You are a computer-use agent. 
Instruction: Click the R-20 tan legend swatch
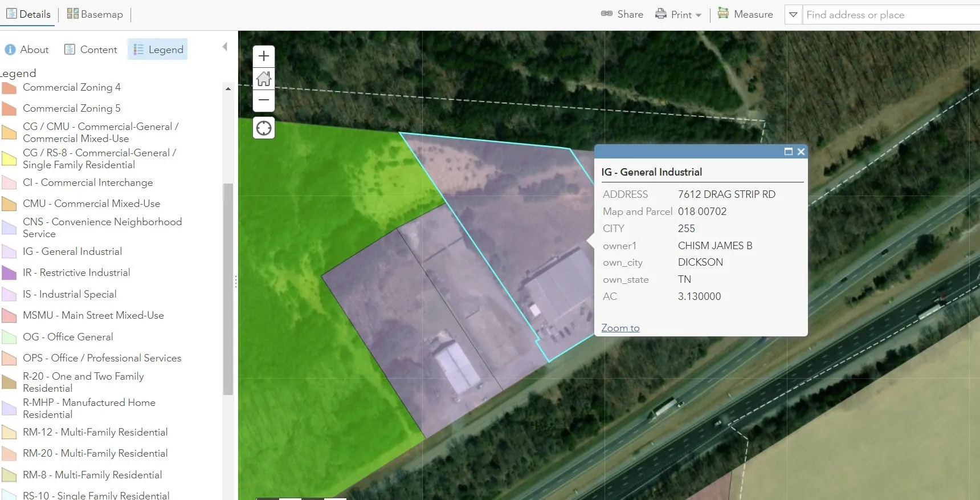click(x=9, y=382)
